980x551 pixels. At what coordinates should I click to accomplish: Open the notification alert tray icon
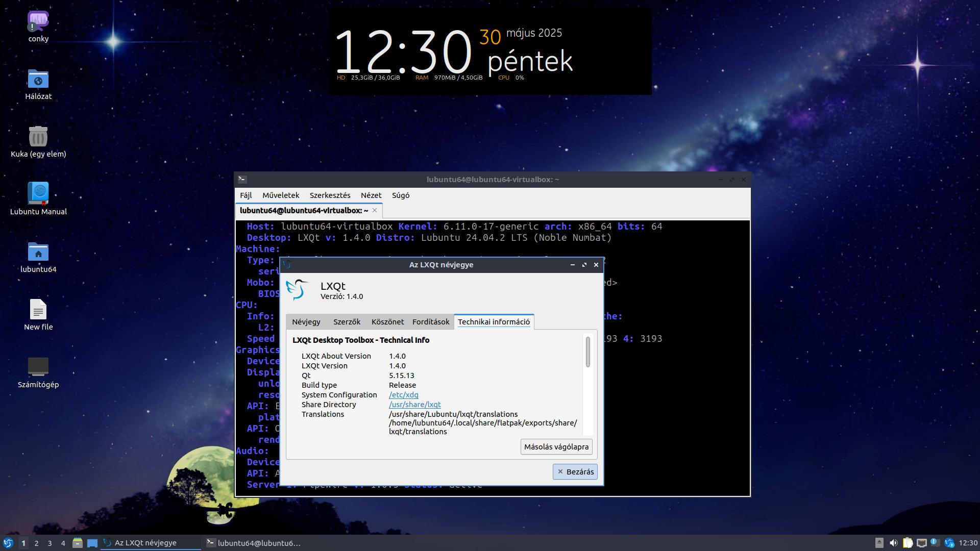click(935, 543)
